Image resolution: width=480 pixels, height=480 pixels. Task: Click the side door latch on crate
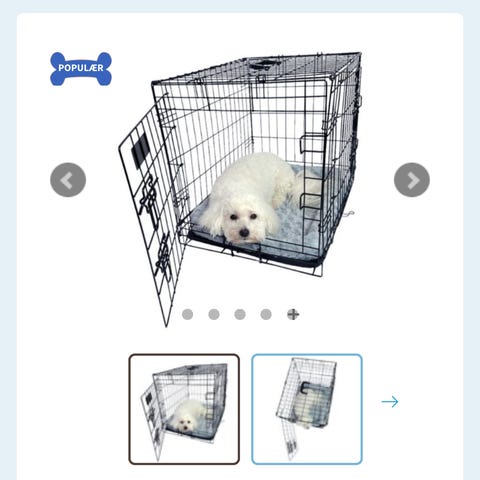[x=310, y=143]
